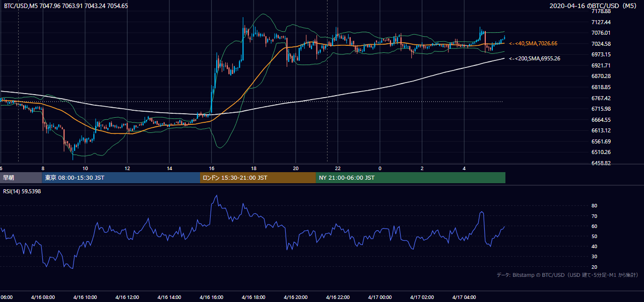The width and height of the screenshot is (644, 302).
Task: Click the RSI axis level 70
Action: [594, 216]
